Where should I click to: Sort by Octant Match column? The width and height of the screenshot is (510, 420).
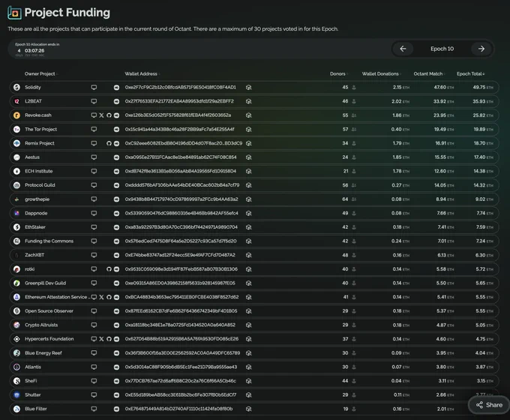pyautogui.click(x=429, y=73)
